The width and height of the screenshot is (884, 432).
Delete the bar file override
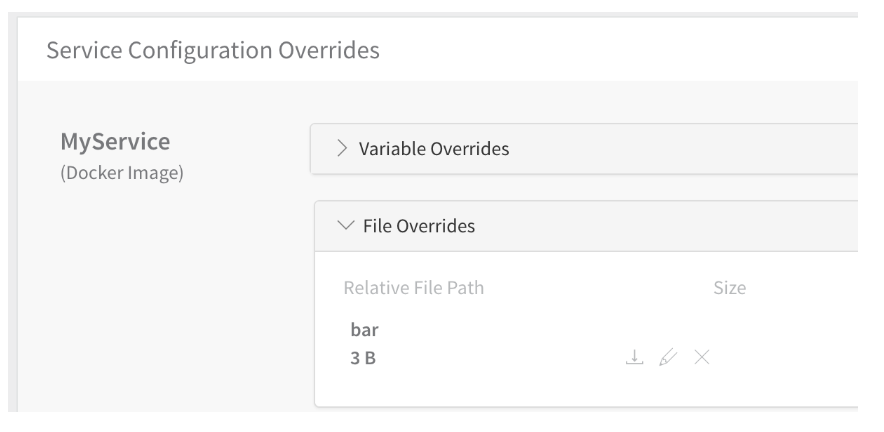(702, 357)
